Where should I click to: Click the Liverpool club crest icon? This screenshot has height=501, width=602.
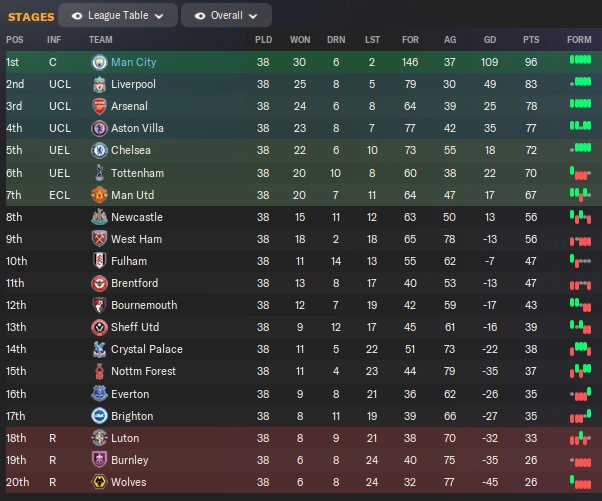point(98,84)
